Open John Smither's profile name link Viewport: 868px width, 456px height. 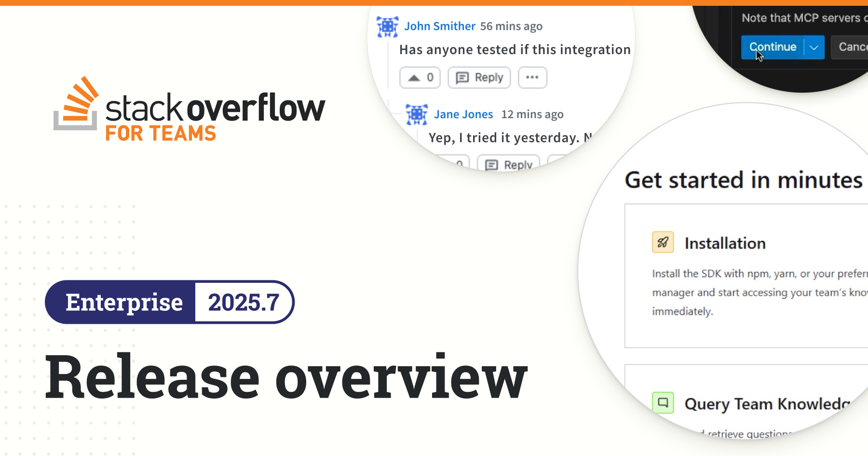[440, 26]
